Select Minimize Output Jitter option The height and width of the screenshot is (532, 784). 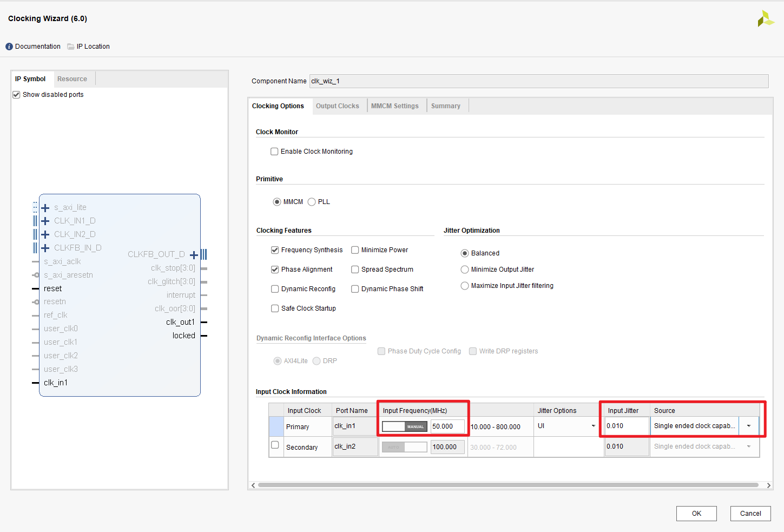click(x=465, y=270)
